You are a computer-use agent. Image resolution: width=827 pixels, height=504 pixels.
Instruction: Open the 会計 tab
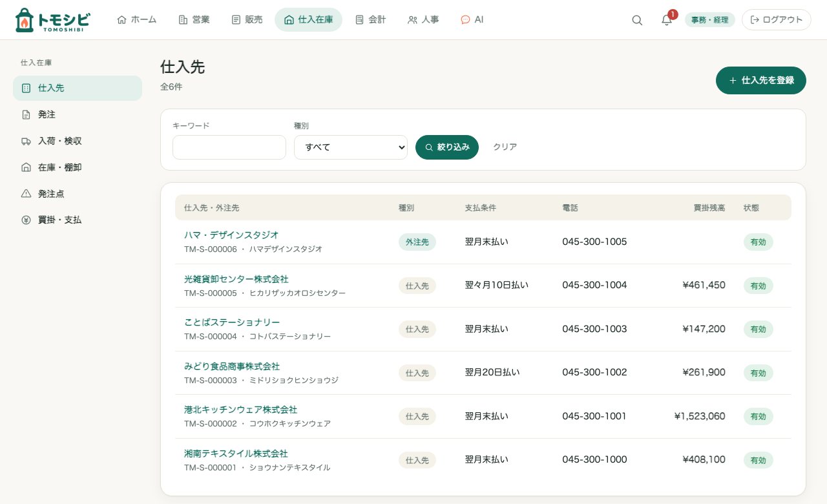point(370,20)
